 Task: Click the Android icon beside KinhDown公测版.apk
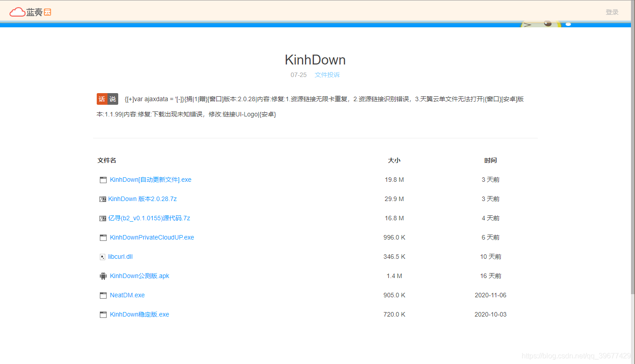pos(103,276)
